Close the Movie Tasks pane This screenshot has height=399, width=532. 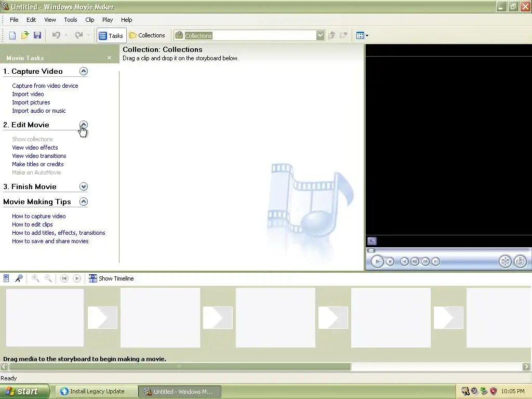click(109, 58)
